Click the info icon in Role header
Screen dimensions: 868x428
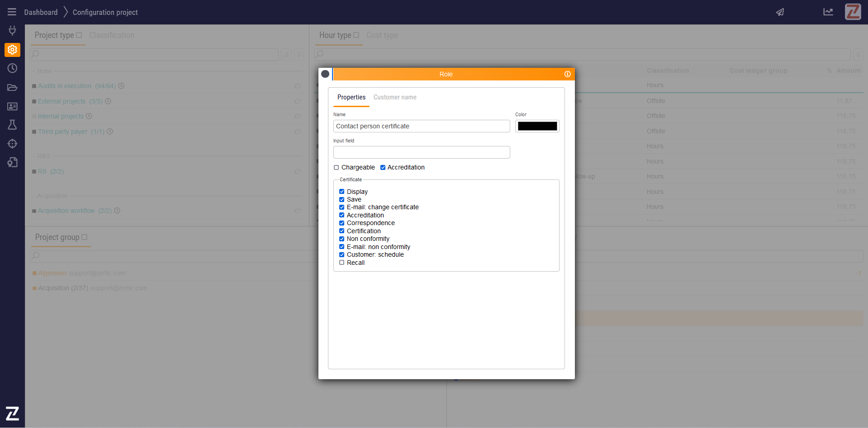coord(567,74)
